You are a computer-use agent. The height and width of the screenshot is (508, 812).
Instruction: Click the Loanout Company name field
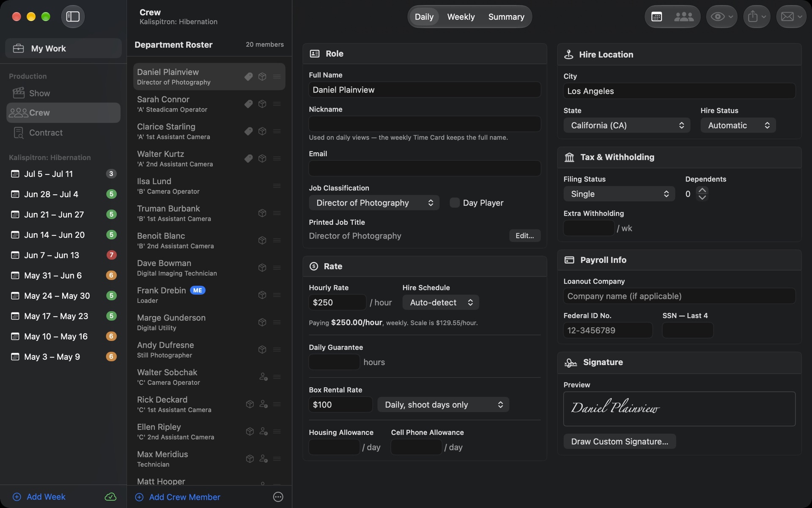click(x=679, y=296)
